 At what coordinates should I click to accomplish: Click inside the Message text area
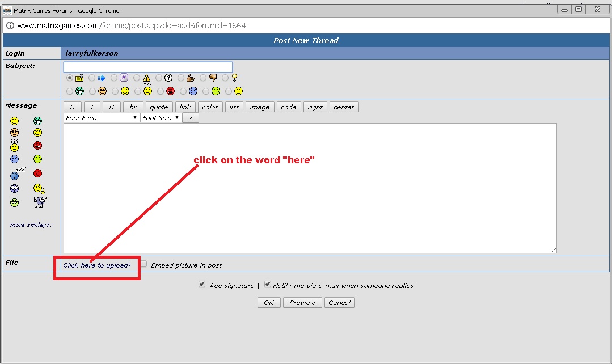pos(310,188)
